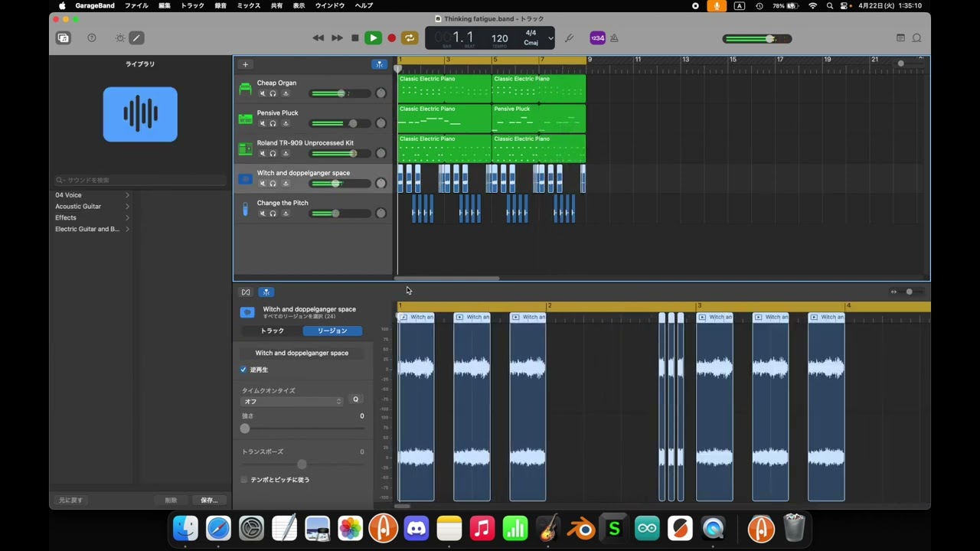This screenshot has height=551, width=980.
Task: Click the Witch and doppelganger space track icon
Action: coord(245,179)
